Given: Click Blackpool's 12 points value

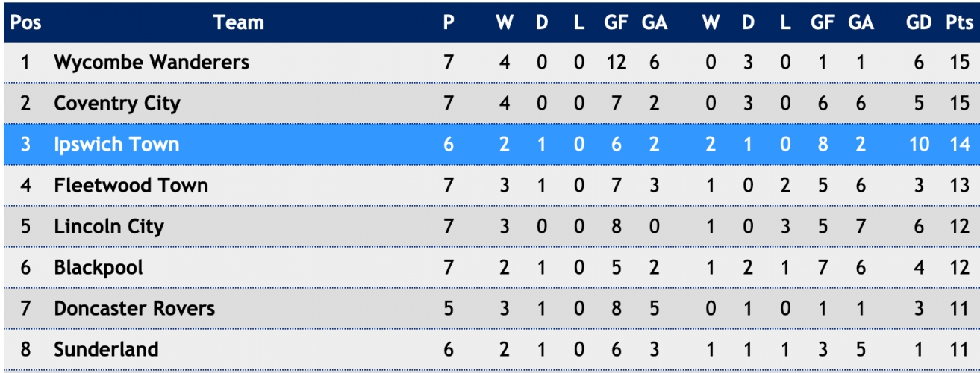Looking at the screenshot, I should pyautogui.click(x=960, y=267).
